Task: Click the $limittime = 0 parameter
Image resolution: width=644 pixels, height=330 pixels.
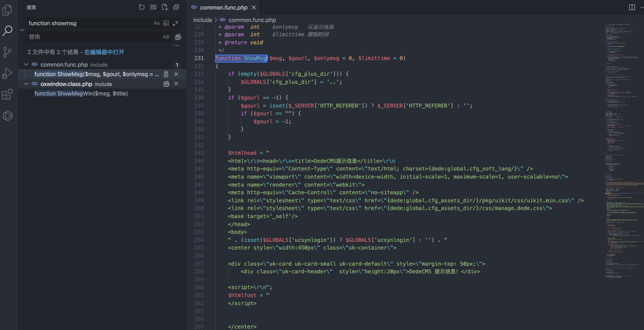Action: [x=380, y=58]
